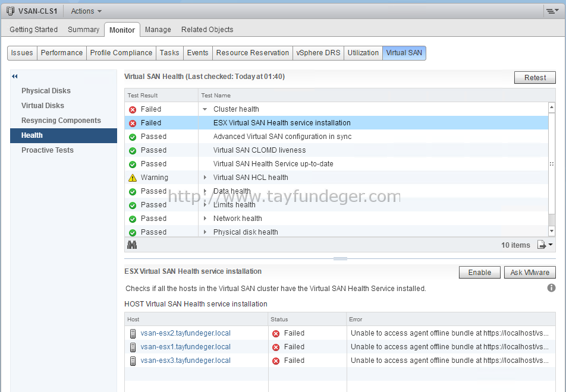This screenshot has height=392, width=566.
Task: Open the Profile Compliance sub-tab
Action: click(x=121, y=53)
